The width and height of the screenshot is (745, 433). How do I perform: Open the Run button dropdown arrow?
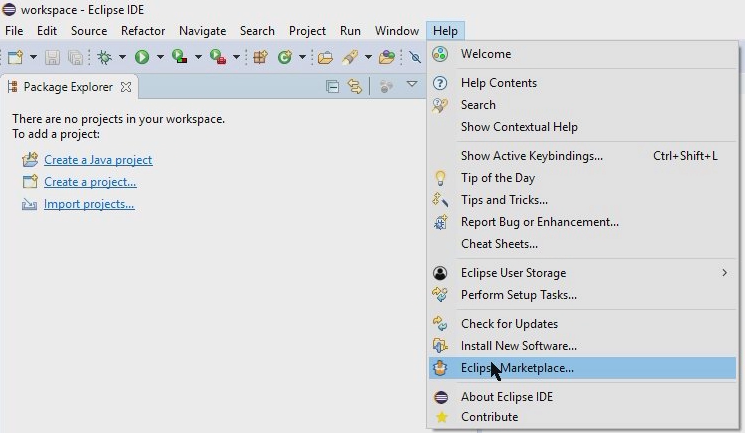[160, 58]
